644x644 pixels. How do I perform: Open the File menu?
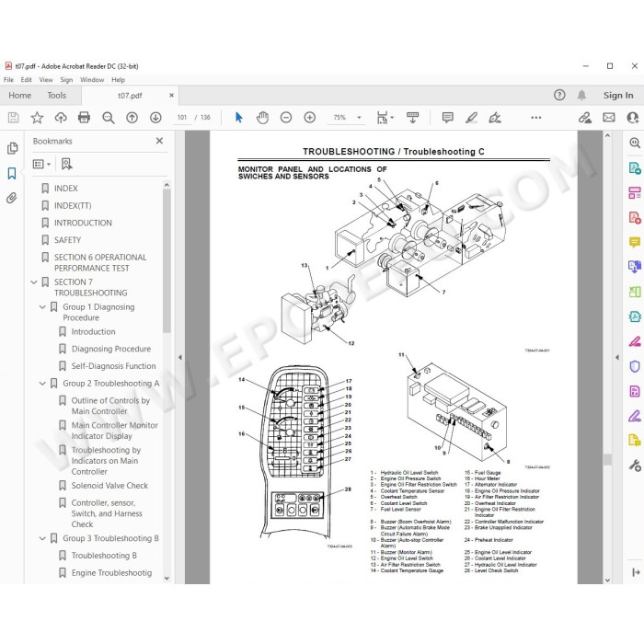[8, 80]
